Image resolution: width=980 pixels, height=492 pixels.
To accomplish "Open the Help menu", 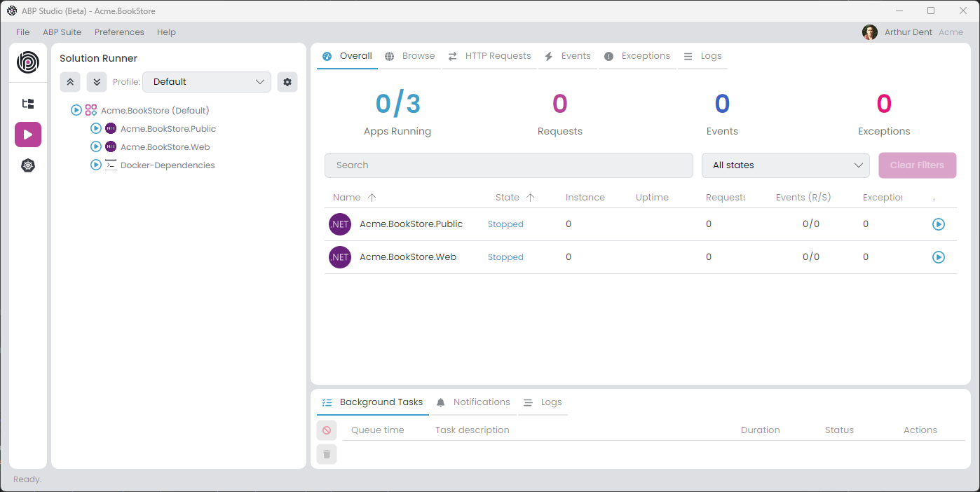I will (166, 32).
